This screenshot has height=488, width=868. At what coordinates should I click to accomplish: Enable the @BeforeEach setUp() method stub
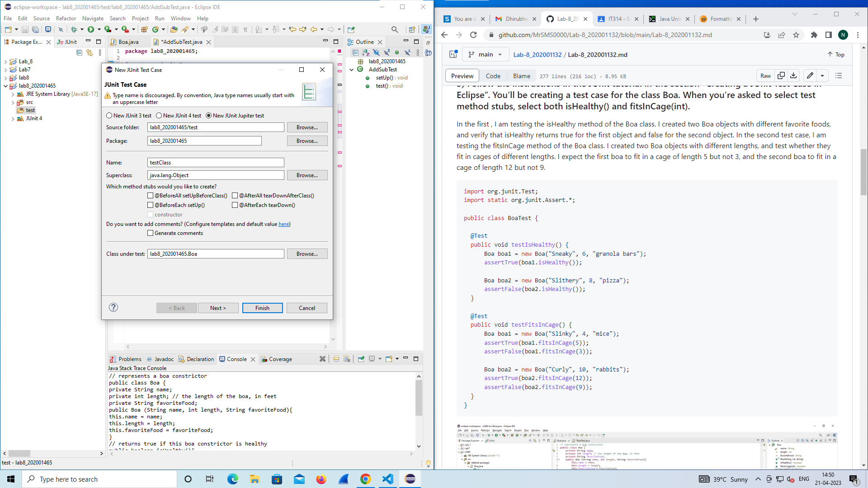150,205
